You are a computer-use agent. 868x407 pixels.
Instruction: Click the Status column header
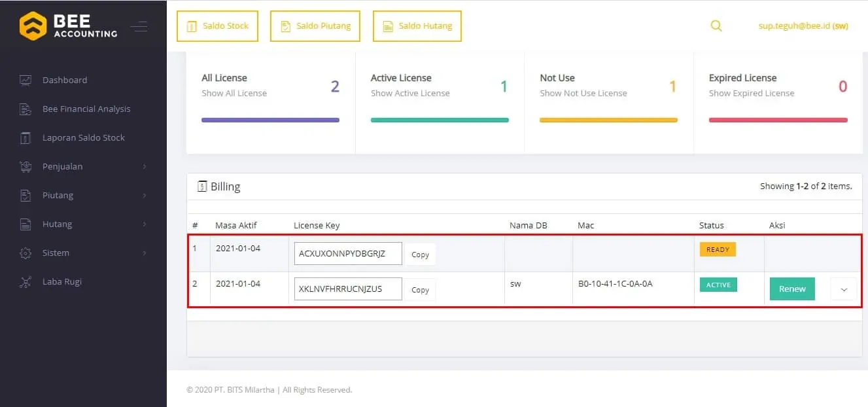click(712, 225)
